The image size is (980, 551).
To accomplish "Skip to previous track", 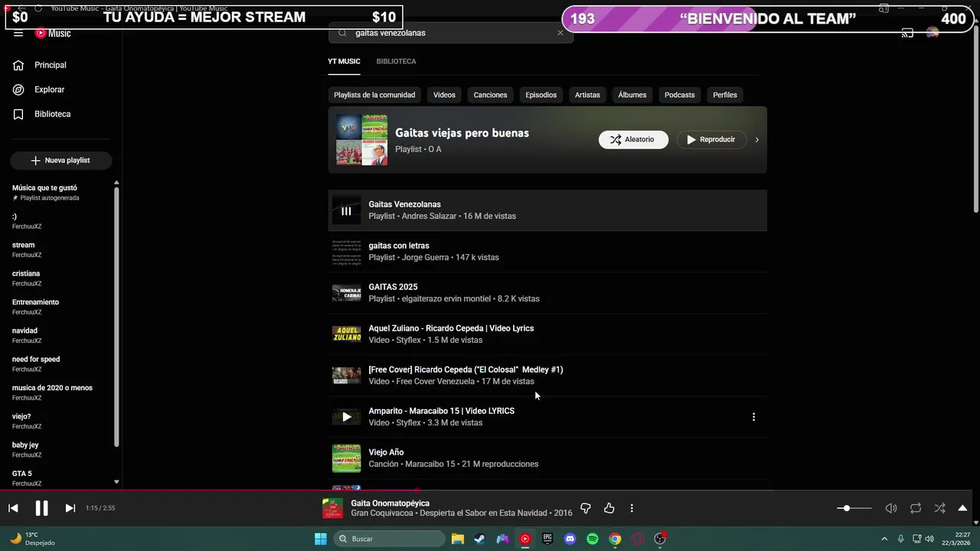I will pyautogui.click(x=13, y=508).
